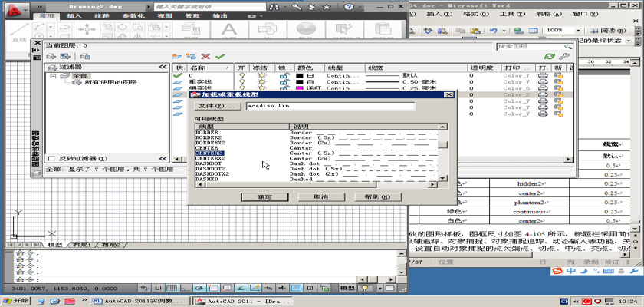Click 取消 button in linetype dialog
This screenshot has width=644, height=307.
(x=320, y=196)
